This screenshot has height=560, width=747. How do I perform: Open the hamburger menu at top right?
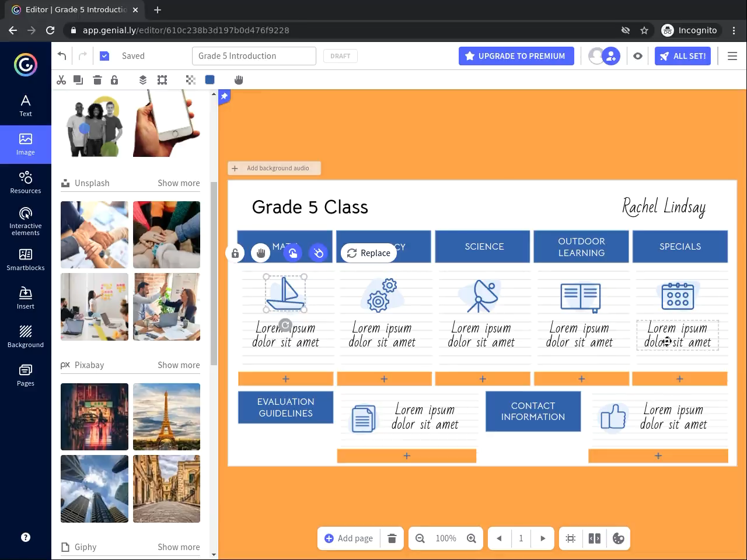[732, 56]
